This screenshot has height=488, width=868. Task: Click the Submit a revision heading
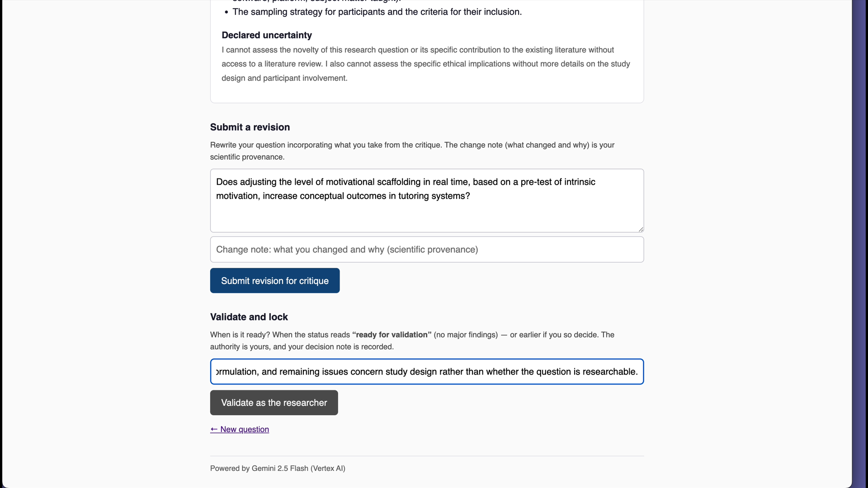250,127
